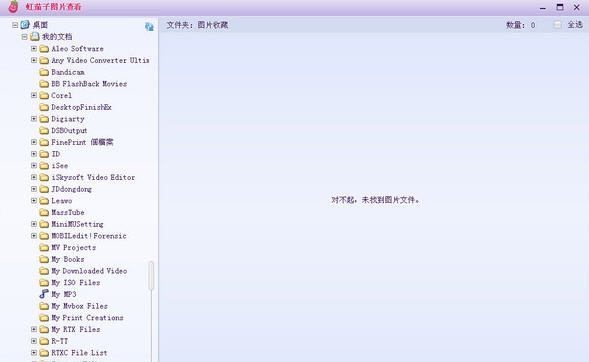Image resolution: width=589 pixels, height=362 pixels.
Task: Expand the R-TT folder node
Action: (x=34, y=341)
